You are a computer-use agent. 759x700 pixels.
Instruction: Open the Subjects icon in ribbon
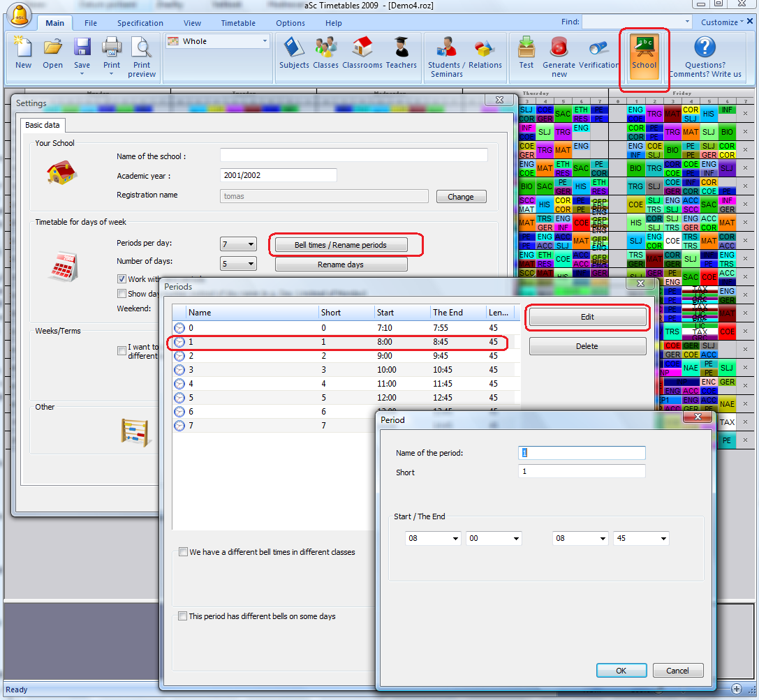(294, 53)
